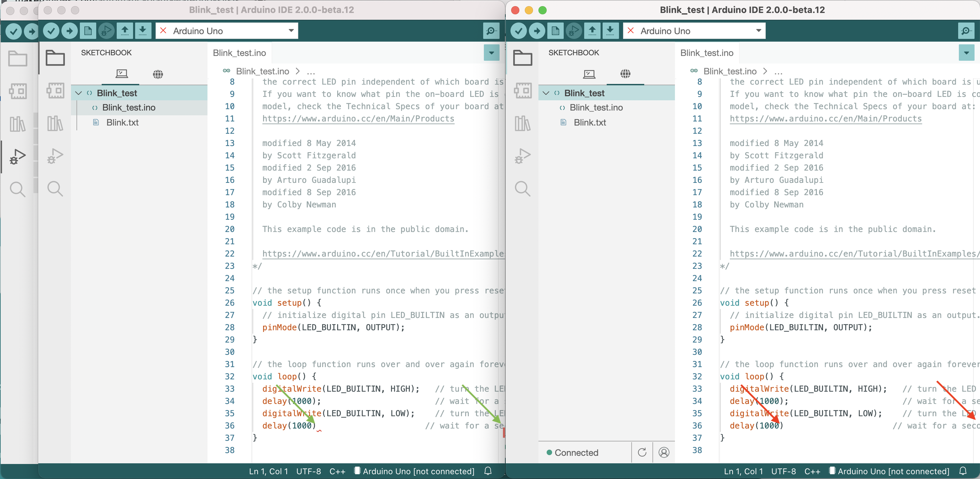Click Verify checkmark button in right window
Screen dimensions: 980x479
point(519,31)
